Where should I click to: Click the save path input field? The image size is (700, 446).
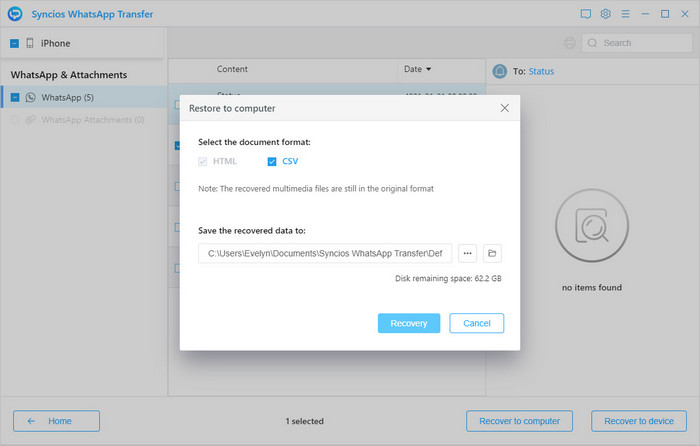[325, 253]
